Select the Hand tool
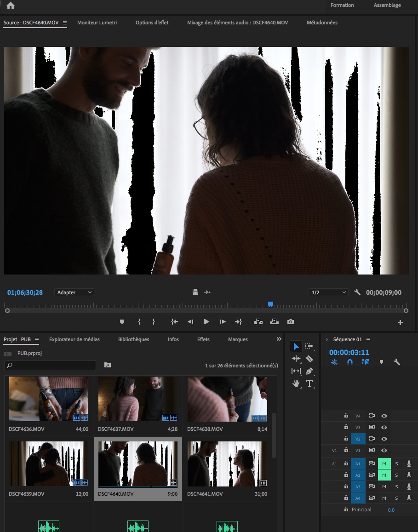Screen dimensions: 418x532 [296, 384]
